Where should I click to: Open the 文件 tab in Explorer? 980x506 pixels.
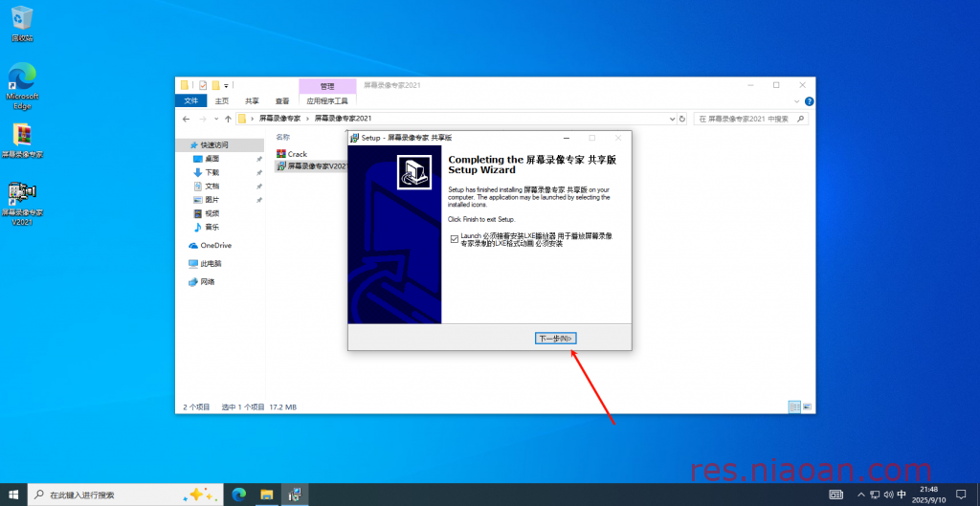point(191,100)
